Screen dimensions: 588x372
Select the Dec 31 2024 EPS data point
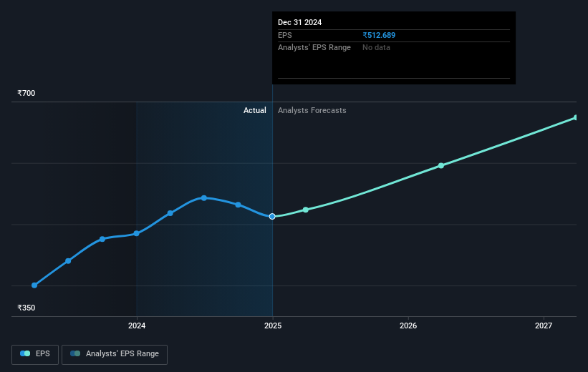coord(272,216)
